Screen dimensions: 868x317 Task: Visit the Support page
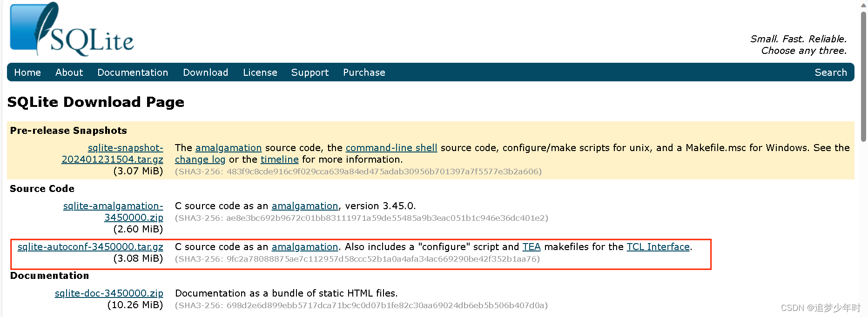310,73
